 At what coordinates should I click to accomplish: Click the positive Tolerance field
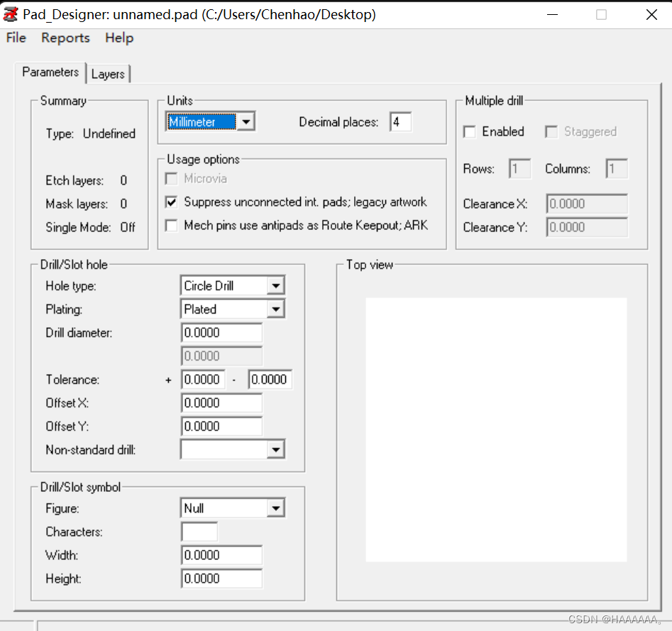pos(203,380)
